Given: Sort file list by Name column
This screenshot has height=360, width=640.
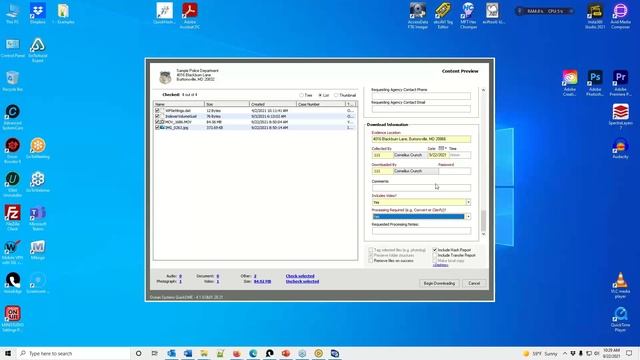Looking at the screenshot, I should pyautogui.click(x=179, y=104).
